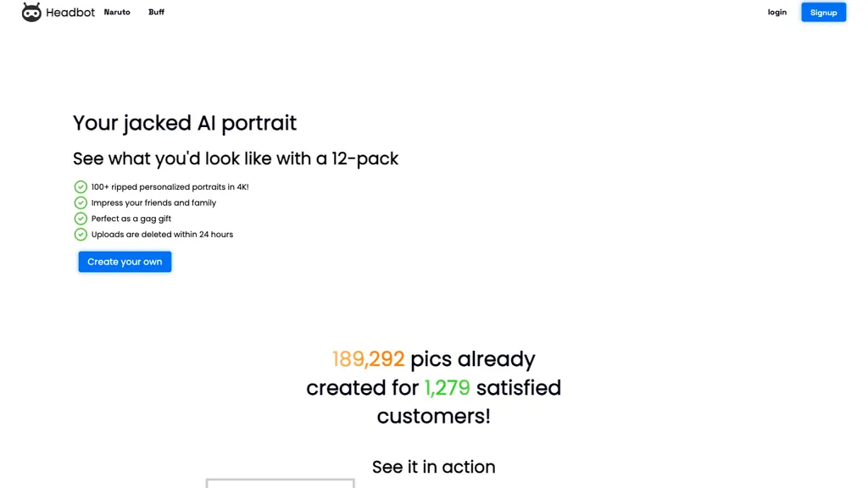Click the Uploads are deleted within 24 hours text
868x488 pixels.
162,235
